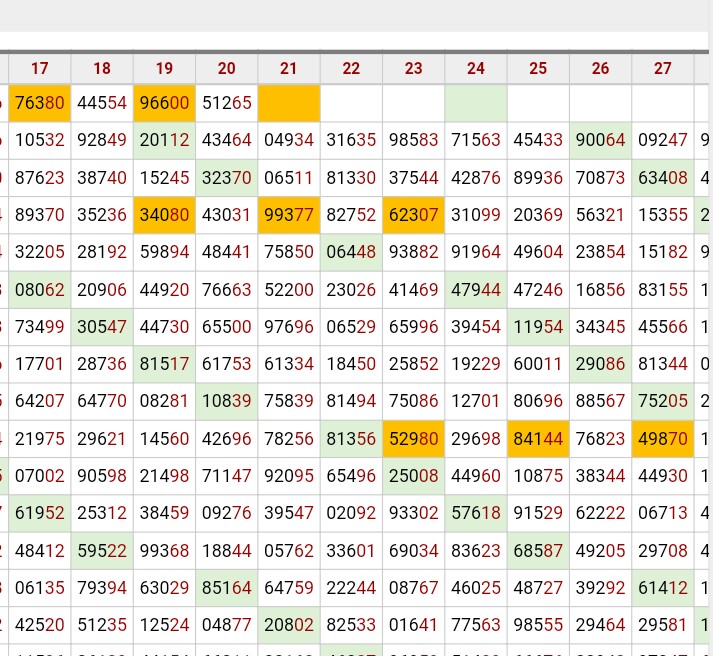
Task: Click the cell showing 97696
Action: tap(289, 327)
